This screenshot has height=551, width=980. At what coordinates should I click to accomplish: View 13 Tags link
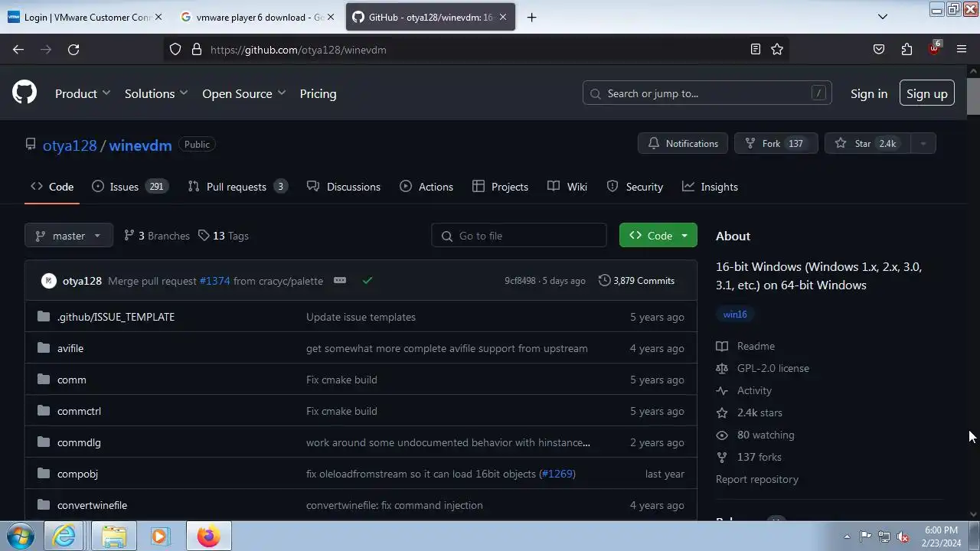[223, 236]
